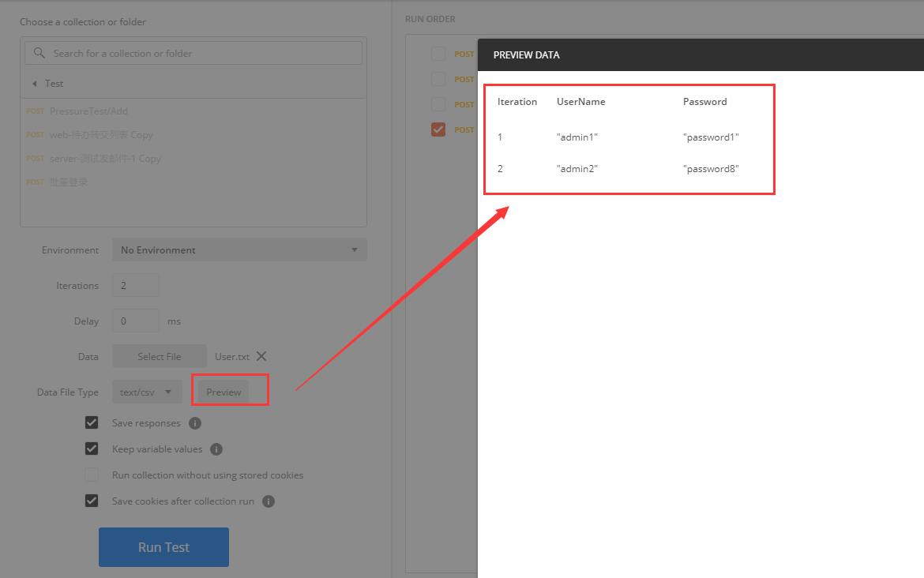Select the 批量登录 request

pyautogui.click(x=68, y=182)
